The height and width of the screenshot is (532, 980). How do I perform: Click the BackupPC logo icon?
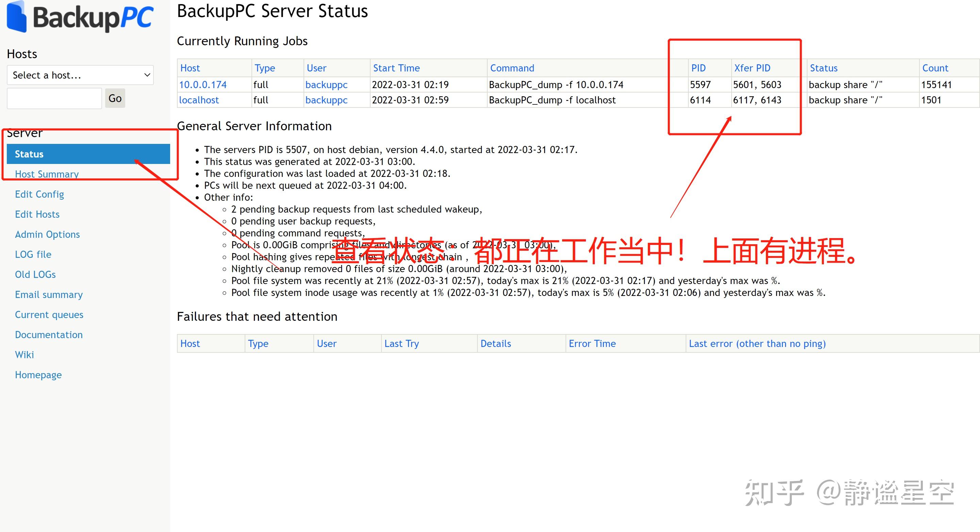pos(17,17)
